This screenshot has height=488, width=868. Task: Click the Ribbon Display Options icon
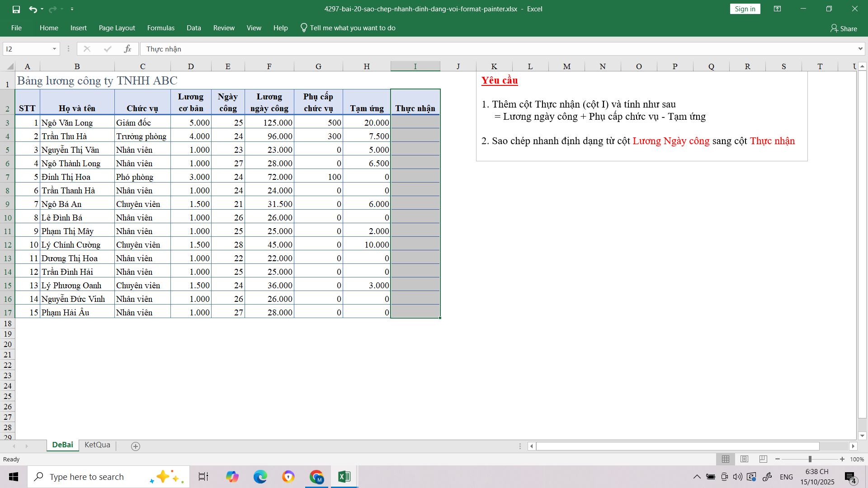(x=777, y=9)
